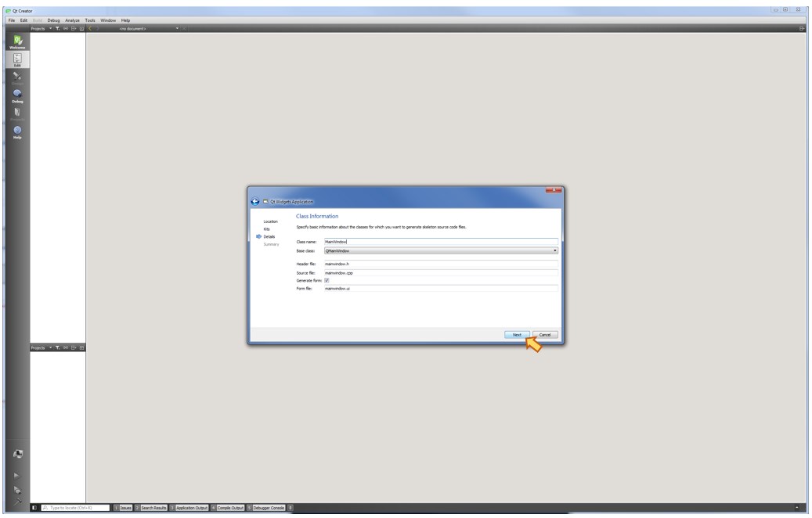Click the Summary step in the wizard
Viewport: 812px width, 518px height.
tap(272, 244)
